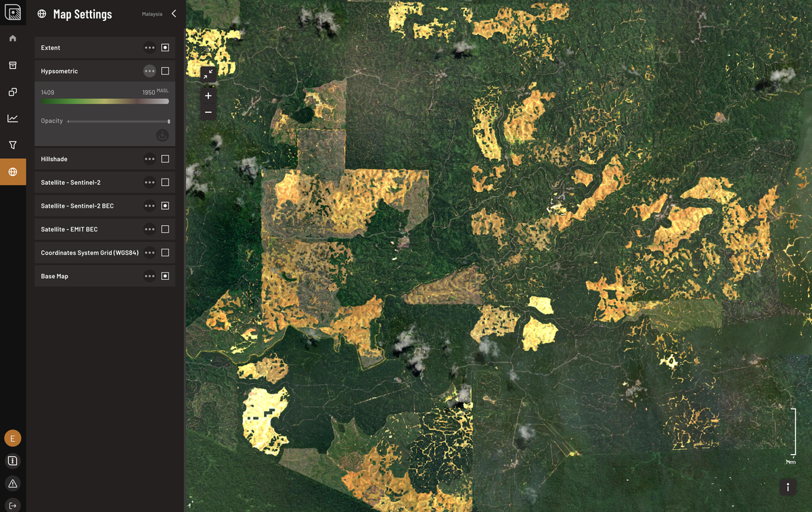The image size is (812, 512).
Task: Select the funnel filter icon
Action: [12, 145]
